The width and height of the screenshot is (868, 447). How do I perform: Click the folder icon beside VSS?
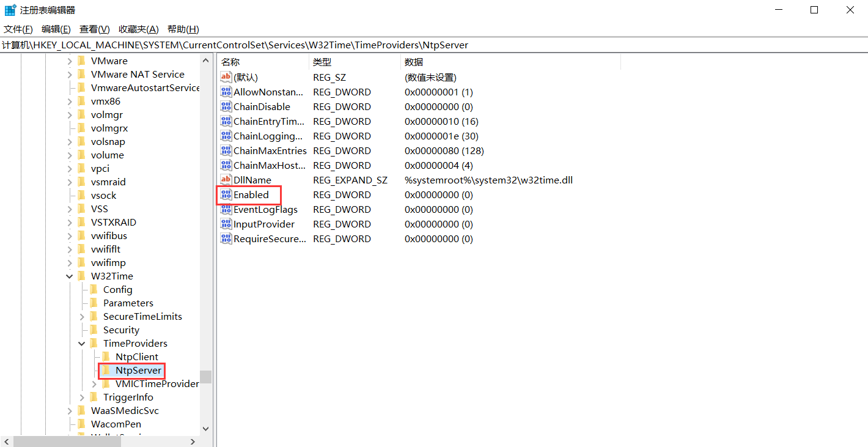[x=81, y=209]
